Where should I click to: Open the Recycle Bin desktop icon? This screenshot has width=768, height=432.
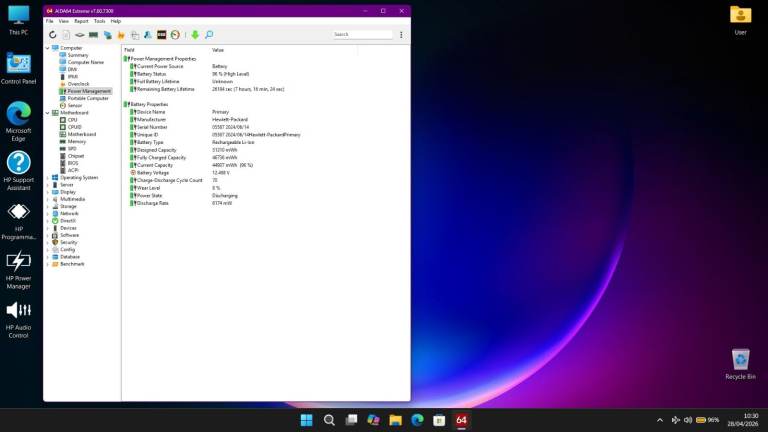(x=741, y=364)
